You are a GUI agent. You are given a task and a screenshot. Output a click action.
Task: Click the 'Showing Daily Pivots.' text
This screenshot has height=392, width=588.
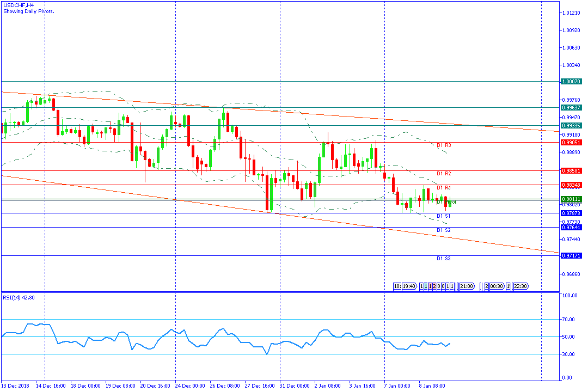pyautogui.click(x=28, y=11)
